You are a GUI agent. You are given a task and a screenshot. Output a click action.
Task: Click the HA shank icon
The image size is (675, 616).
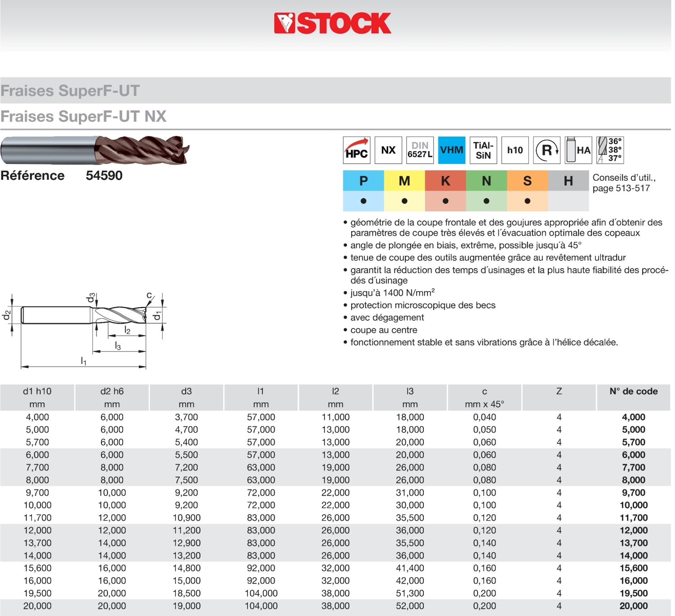[579, 150]
